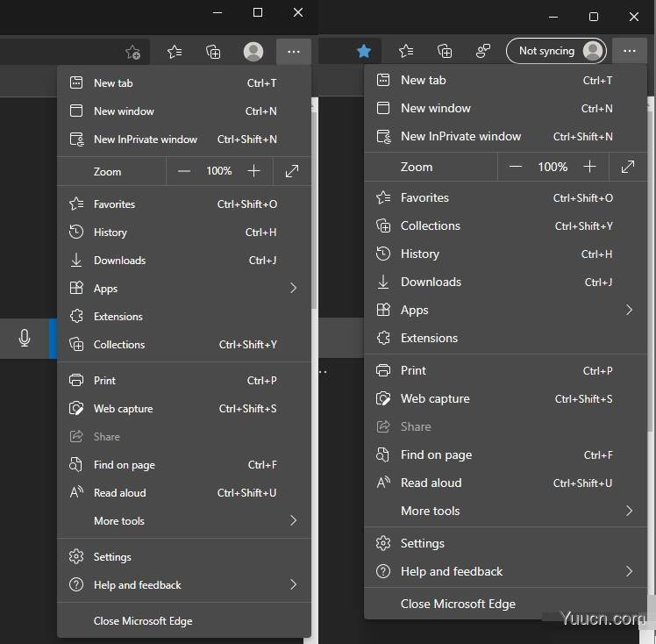Viewport: 656px width, 644px height.
Task: Click profile avatar in left window toolbar
Action: click(x=253, y=52)
